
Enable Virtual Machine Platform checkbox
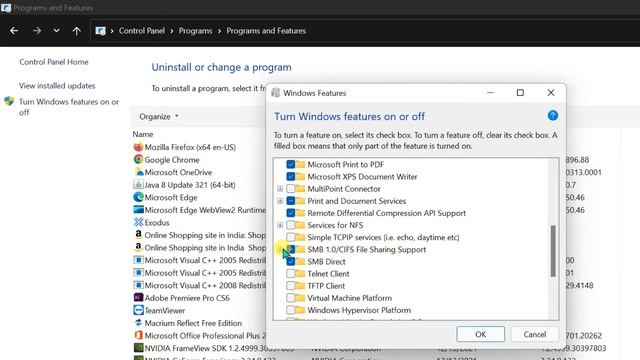(291, 298)
